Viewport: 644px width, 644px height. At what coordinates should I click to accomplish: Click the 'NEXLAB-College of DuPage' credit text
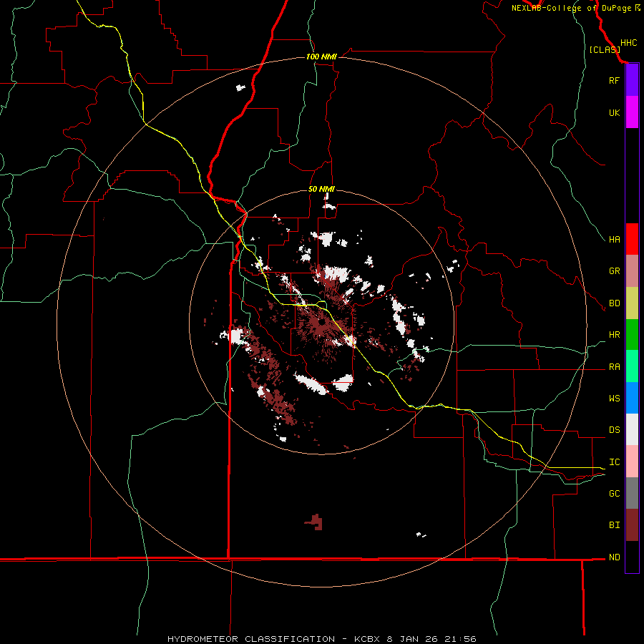click(571, 8)
